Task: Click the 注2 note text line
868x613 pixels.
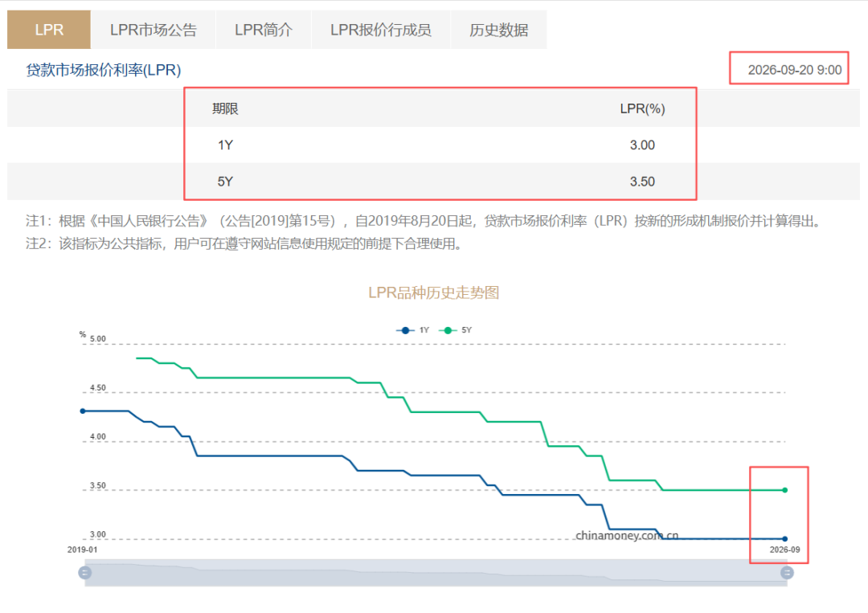Action: (244, 244)
